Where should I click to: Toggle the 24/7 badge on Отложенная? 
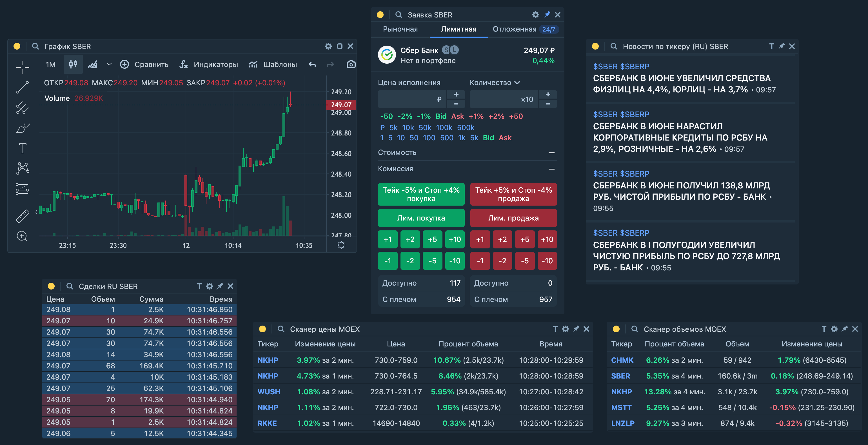(x=548, y=29)
